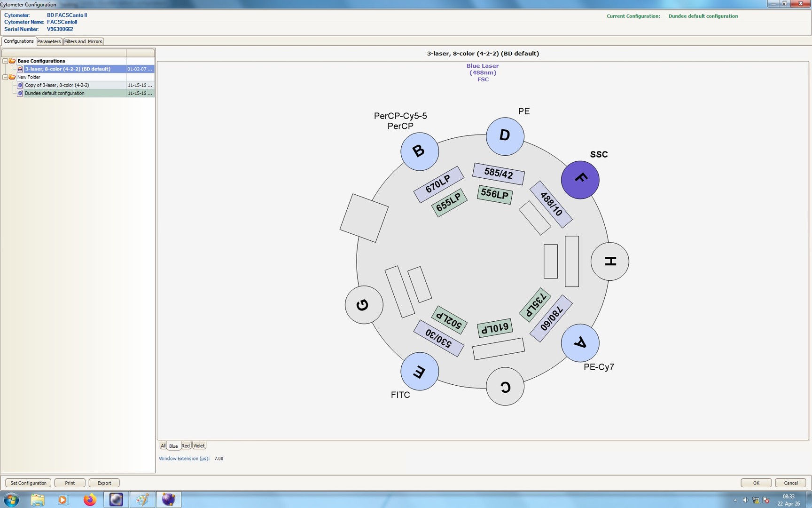Select the SSC detector F circle
The width and height of the screenshot is (812, 508).
pos(580,180)
